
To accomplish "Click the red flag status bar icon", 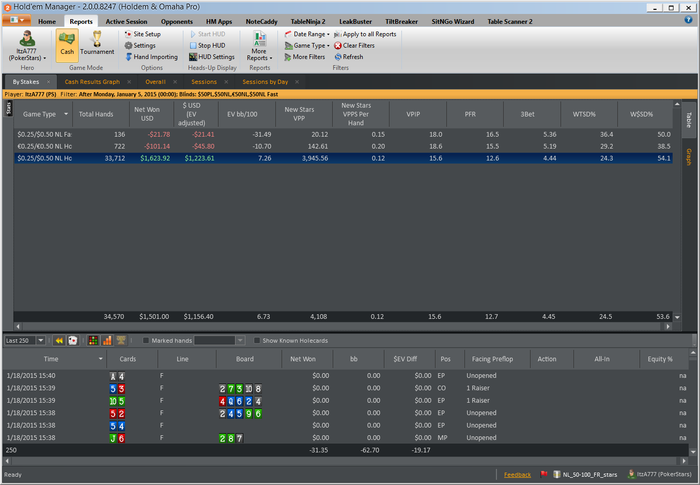I will pos(544,474).
